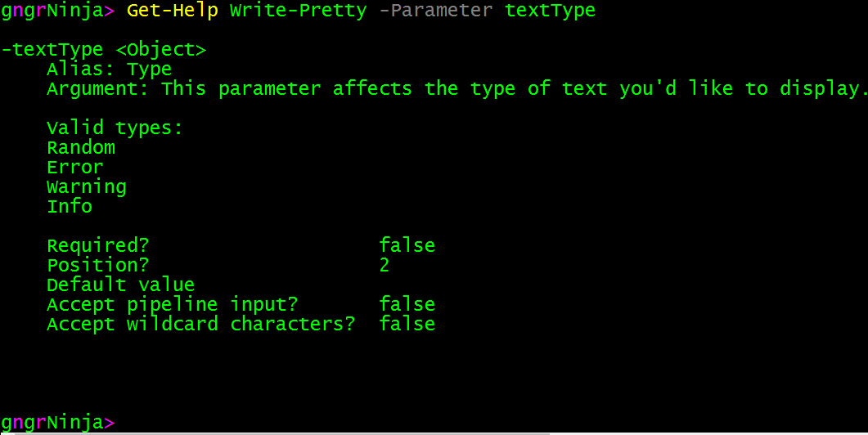The image size is (868, 435).
Task: Click the Accept pipeline input? label
Action: coord(172,305)
